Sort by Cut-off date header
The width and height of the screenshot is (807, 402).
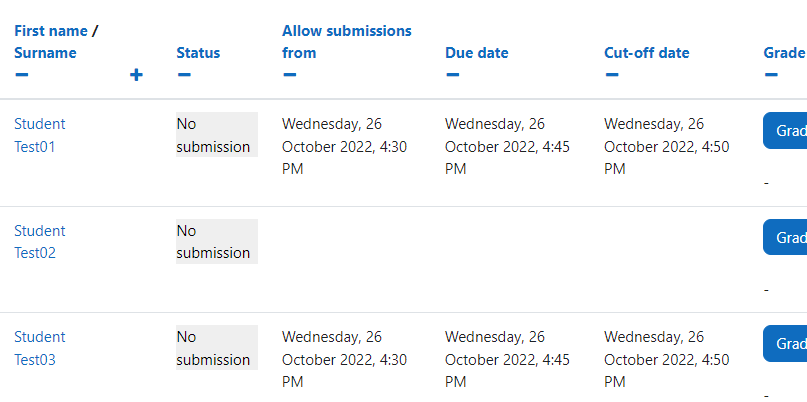646,53
